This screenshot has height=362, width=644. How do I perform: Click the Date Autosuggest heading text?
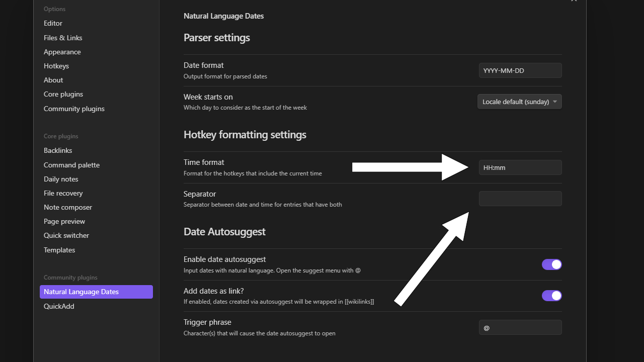pos(224,232)
